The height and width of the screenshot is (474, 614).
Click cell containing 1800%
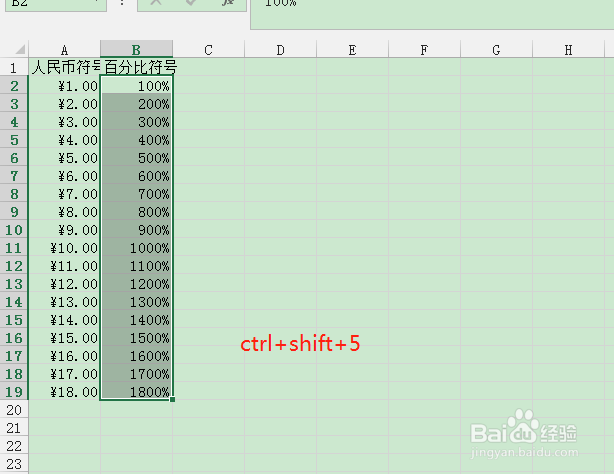(x=136, y=392)
